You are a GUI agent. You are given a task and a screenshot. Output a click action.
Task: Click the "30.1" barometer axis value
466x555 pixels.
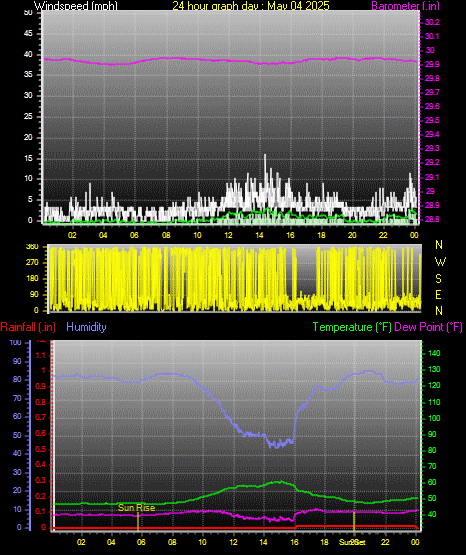[432, 36]
